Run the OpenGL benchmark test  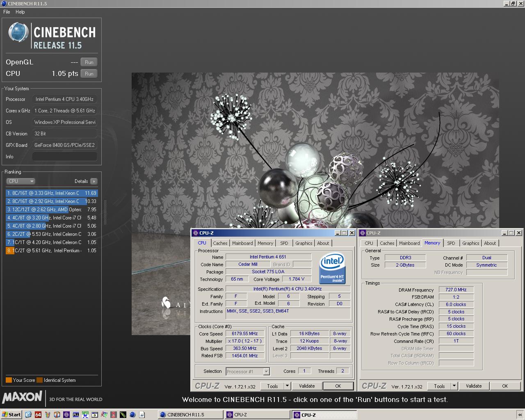89,62
